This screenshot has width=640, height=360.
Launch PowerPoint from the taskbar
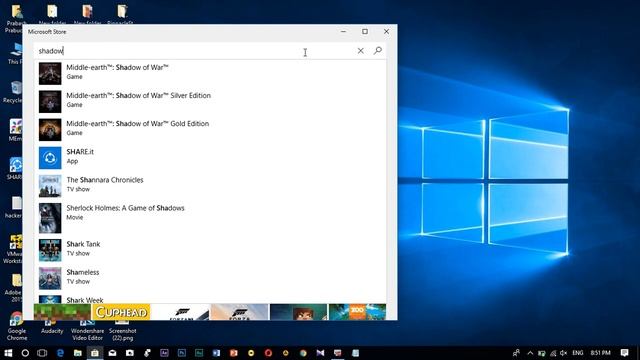click(x=233, y=353)
